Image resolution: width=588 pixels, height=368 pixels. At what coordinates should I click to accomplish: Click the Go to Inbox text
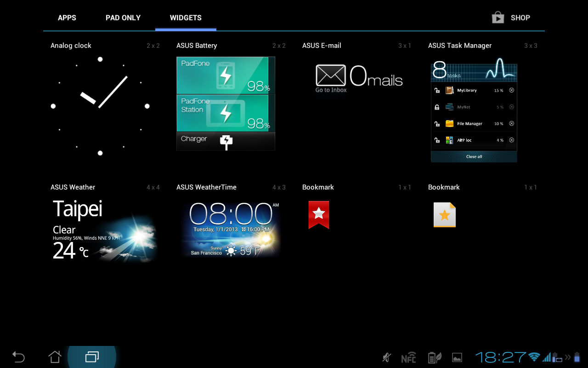click(331, 90)
